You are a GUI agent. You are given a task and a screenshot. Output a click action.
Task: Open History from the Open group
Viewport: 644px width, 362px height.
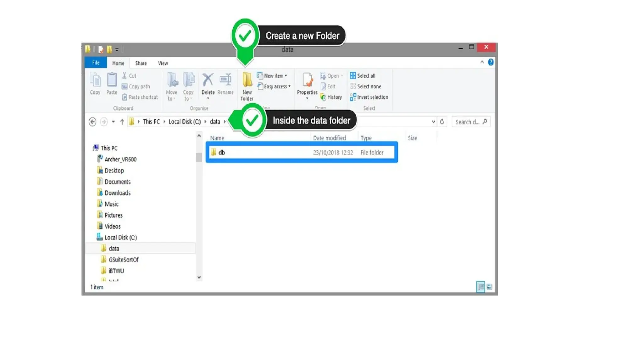point(331,97)
